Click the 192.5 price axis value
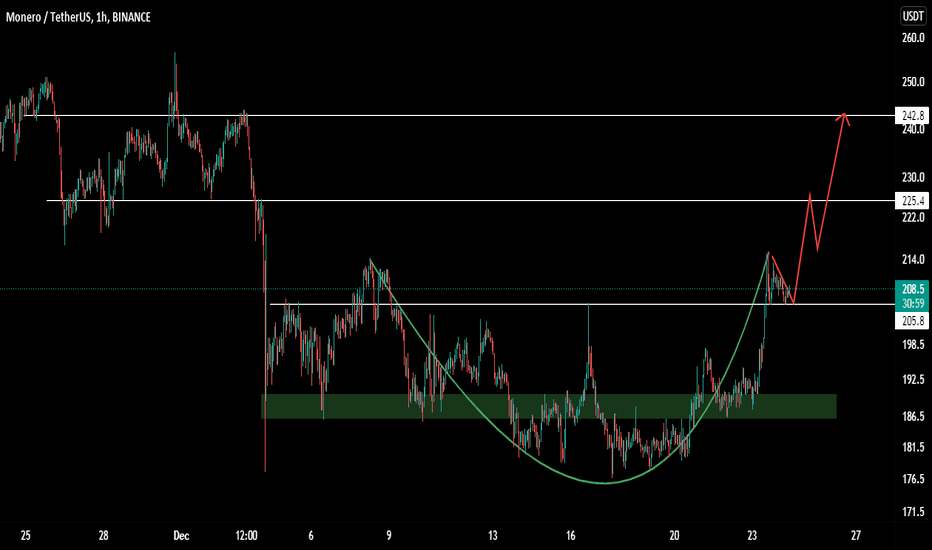The image size is (932, 550). click(913, 379)
